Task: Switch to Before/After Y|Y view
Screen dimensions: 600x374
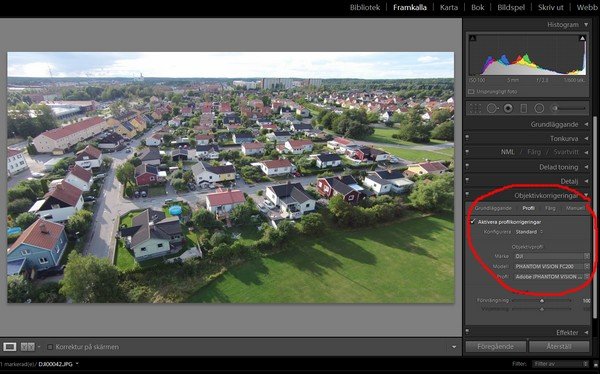Action: [28, 347]
